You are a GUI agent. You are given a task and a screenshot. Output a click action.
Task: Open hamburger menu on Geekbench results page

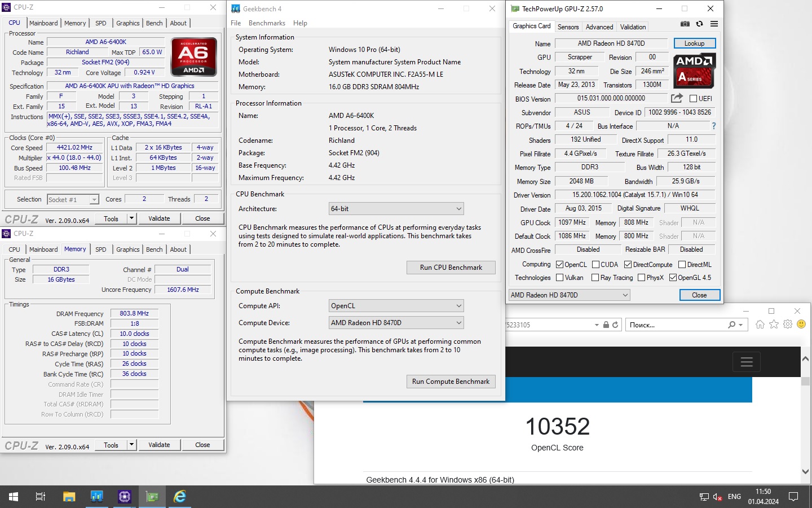coord(747,362)
